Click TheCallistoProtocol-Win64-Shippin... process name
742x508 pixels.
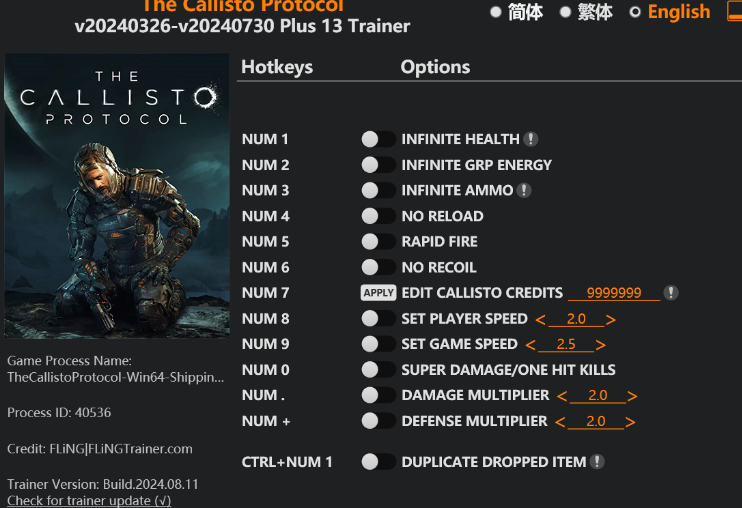[x=116, y=377]
